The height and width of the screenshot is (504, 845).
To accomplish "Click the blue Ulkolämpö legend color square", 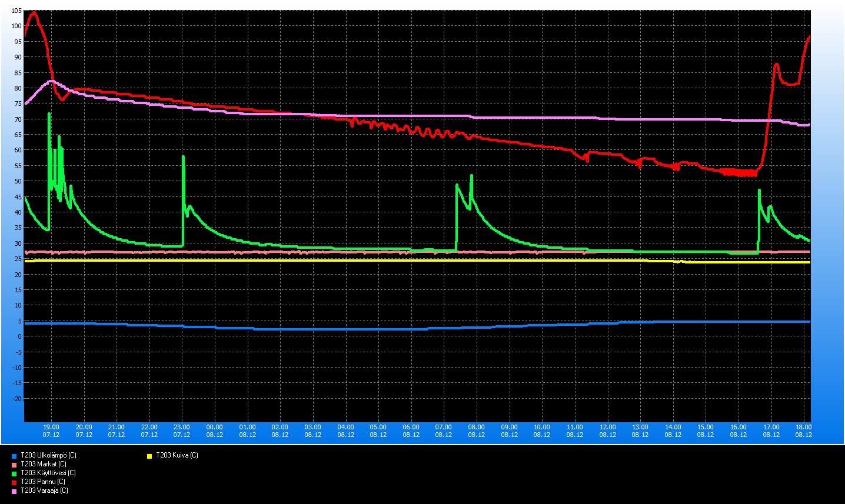I will [x=14, y=456].
